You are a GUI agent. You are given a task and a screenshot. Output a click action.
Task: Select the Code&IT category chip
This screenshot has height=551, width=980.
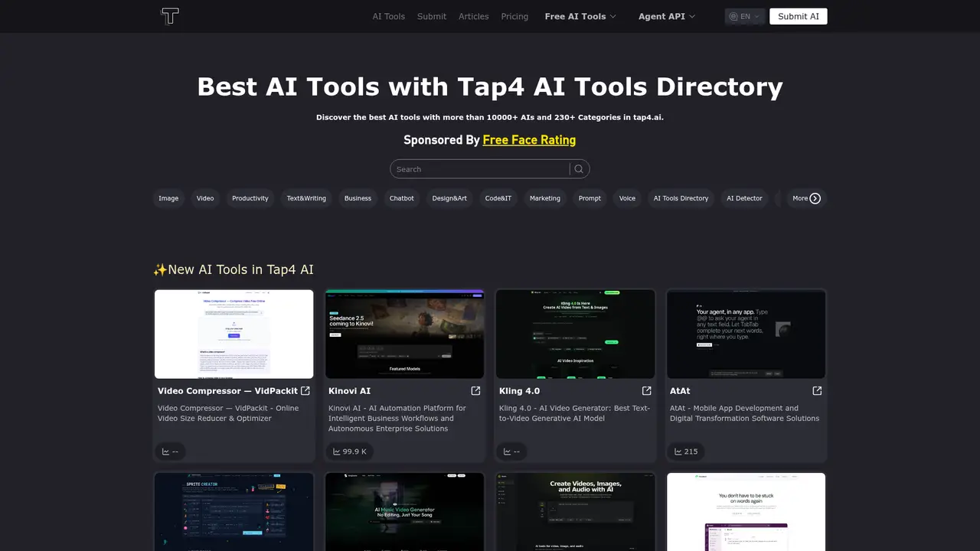498,198
